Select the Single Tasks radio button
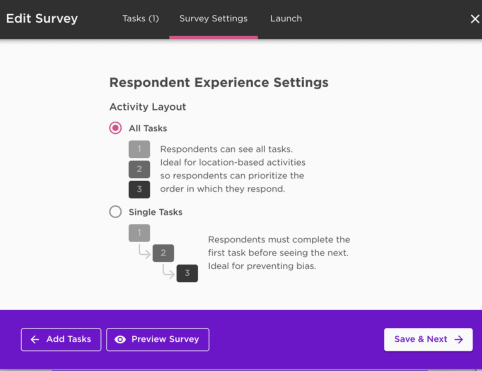The width and height of the screenshot is (482, 371). [x=115, y=212]
